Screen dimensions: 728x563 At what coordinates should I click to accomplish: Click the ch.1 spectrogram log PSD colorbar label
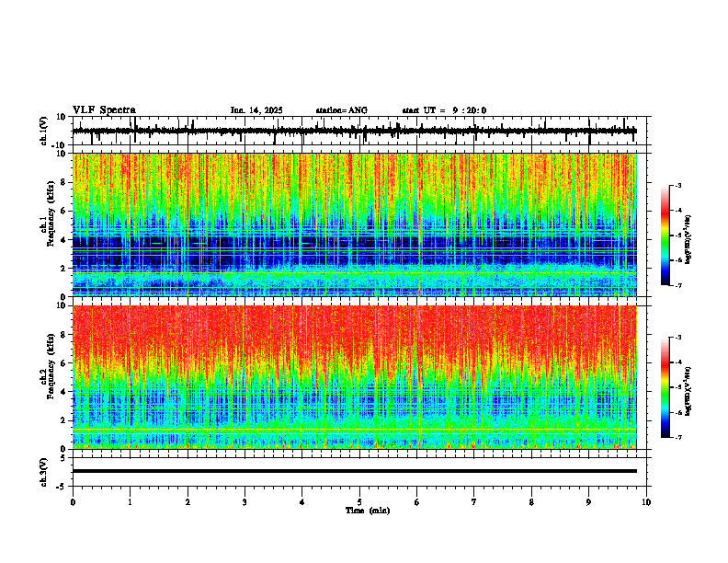688,239
